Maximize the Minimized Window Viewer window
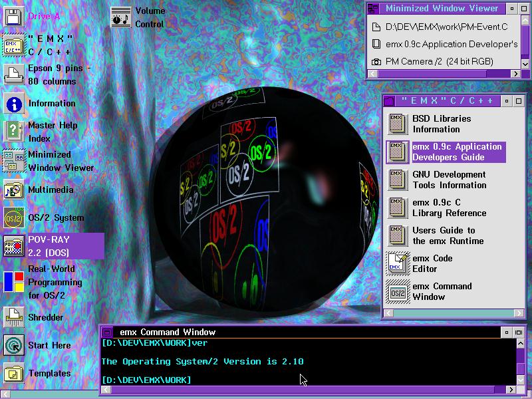Image resolution: width=532 pixels, height=399 pixels. point(524,9)
